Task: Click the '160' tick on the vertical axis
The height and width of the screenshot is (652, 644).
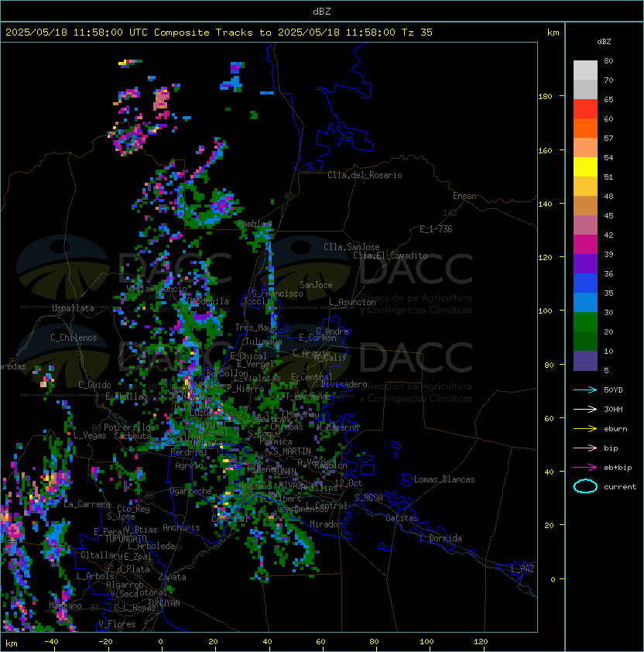Action: 545,150
